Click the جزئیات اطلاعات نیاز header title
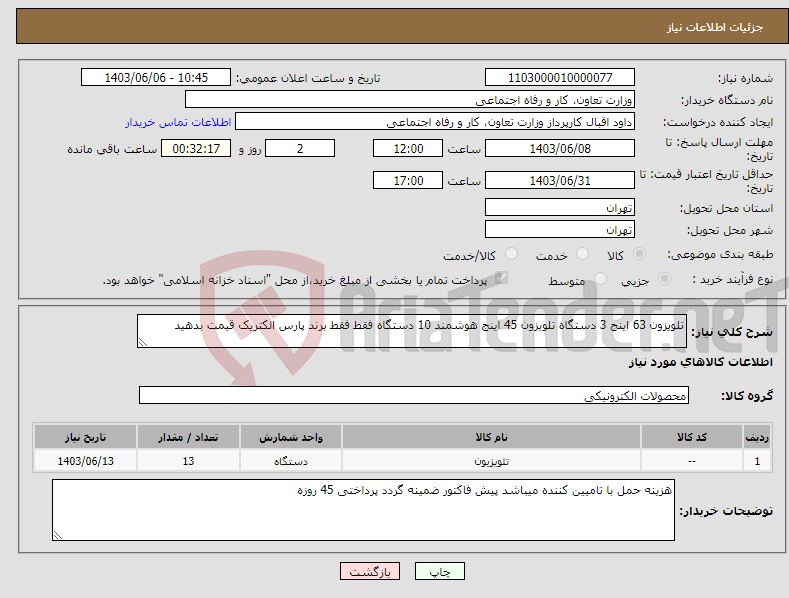 point(715,27)
